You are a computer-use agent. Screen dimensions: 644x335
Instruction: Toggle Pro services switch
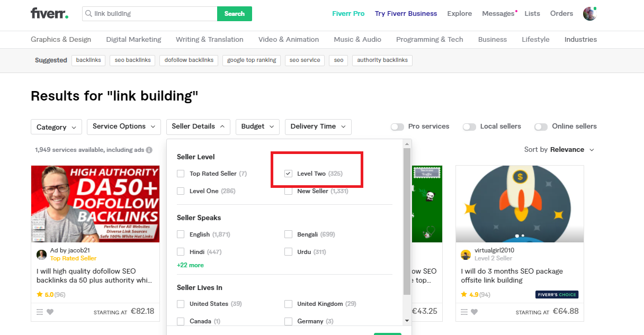tap(397, 126)
